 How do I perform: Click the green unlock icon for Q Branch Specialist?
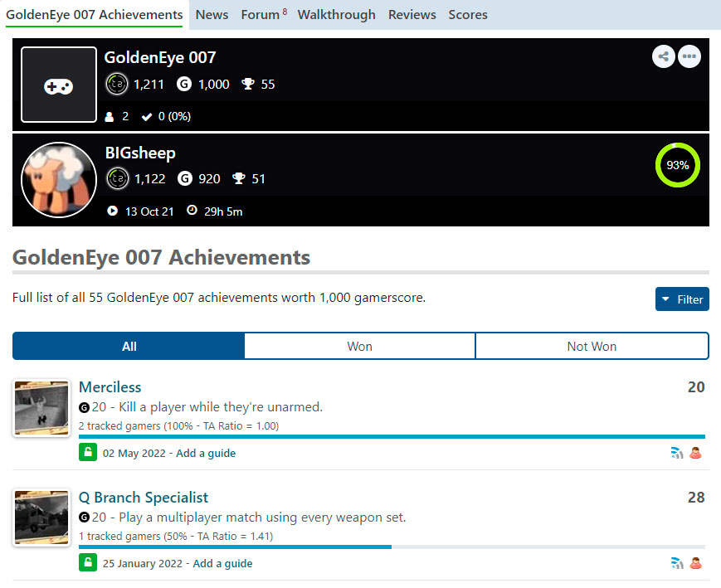(x=88, y=563)
